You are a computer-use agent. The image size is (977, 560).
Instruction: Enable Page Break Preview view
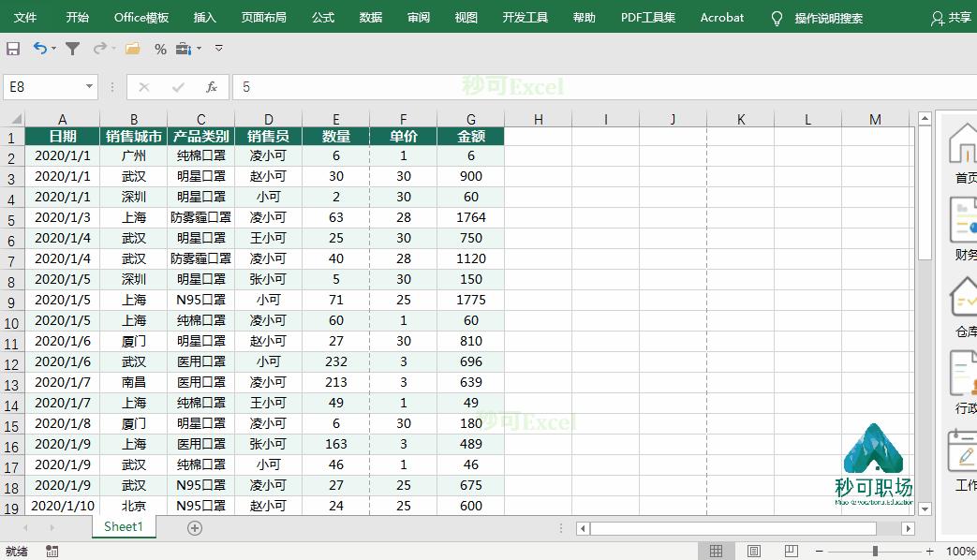click(792, 551)
